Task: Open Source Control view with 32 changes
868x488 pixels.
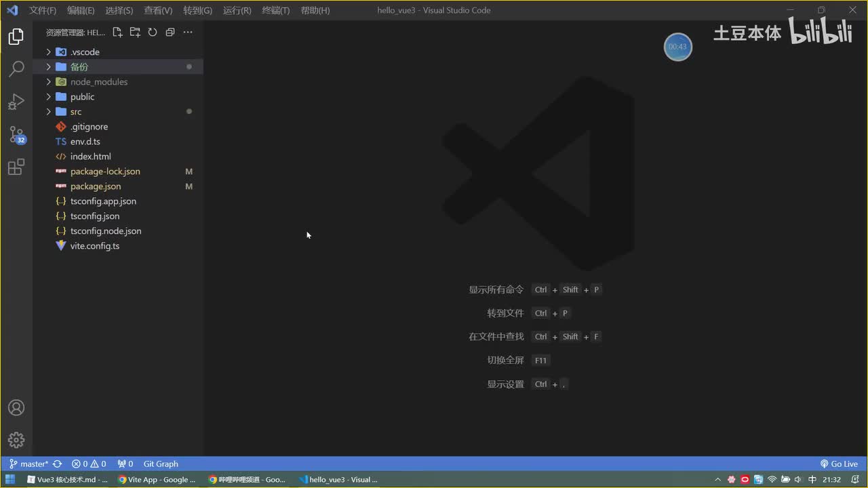Action: (16, 134)
